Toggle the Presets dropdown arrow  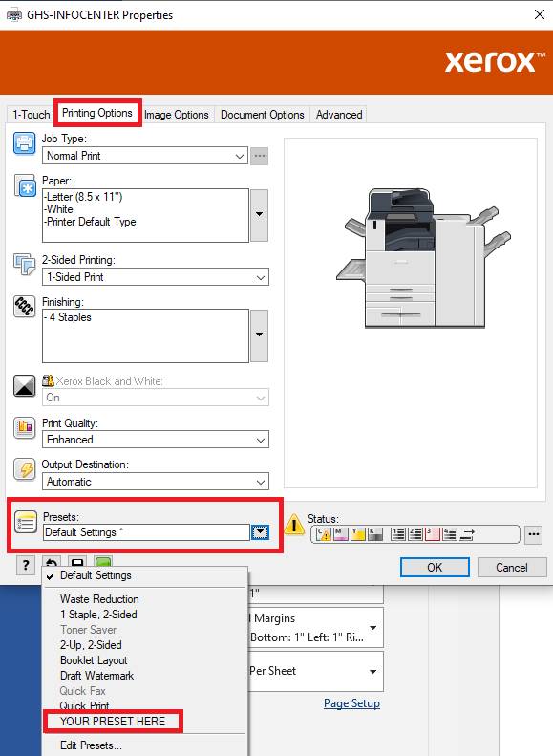coord(260,532)
